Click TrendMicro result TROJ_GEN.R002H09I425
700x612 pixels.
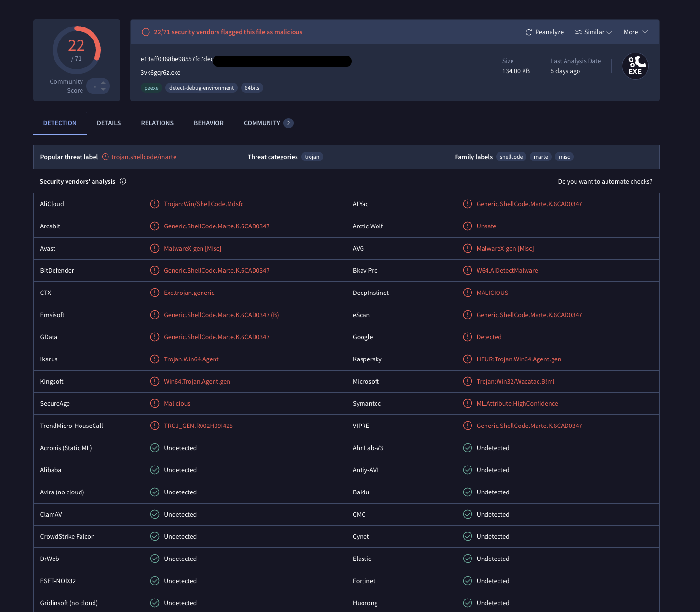click(x=198, y=426)
